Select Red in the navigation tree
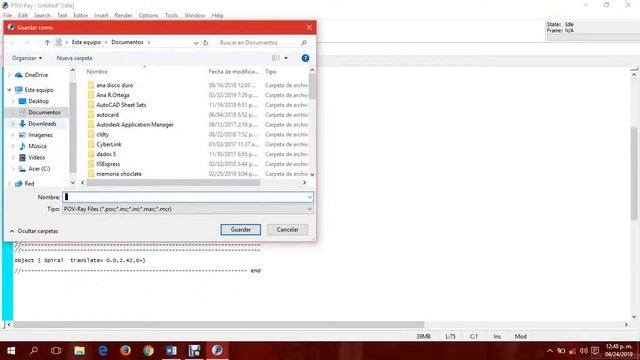The image size is (640, 360). [x=29, y=184]
